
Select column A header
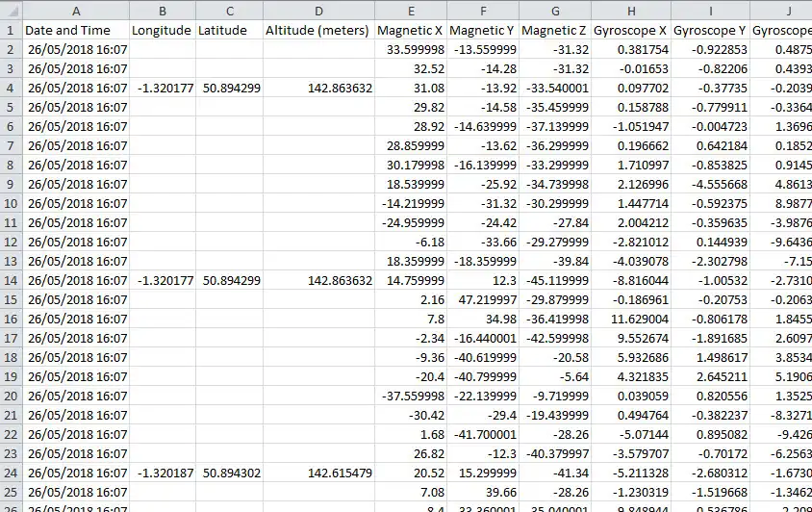coord(75,10)
